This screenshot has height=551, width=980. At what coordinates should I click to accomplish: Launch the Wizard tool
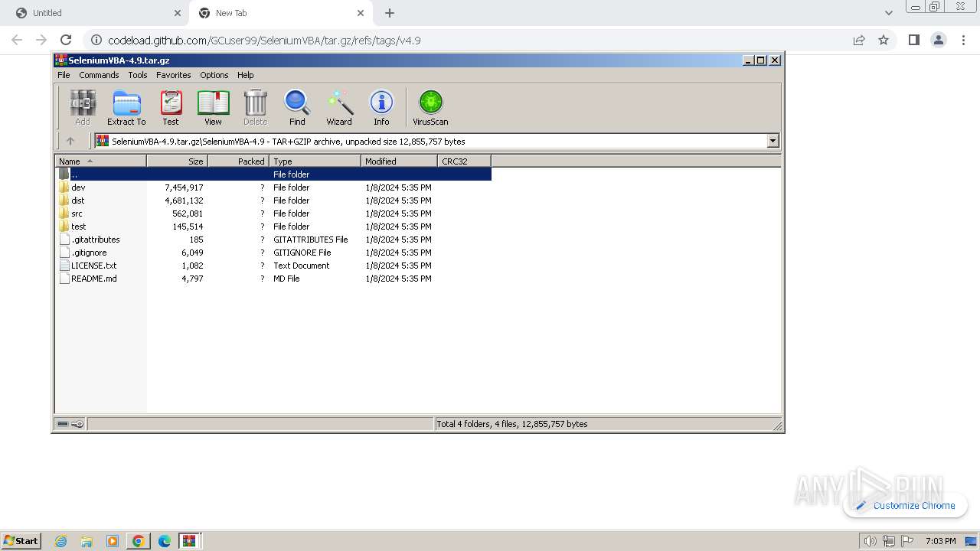(x=339, y=107)
